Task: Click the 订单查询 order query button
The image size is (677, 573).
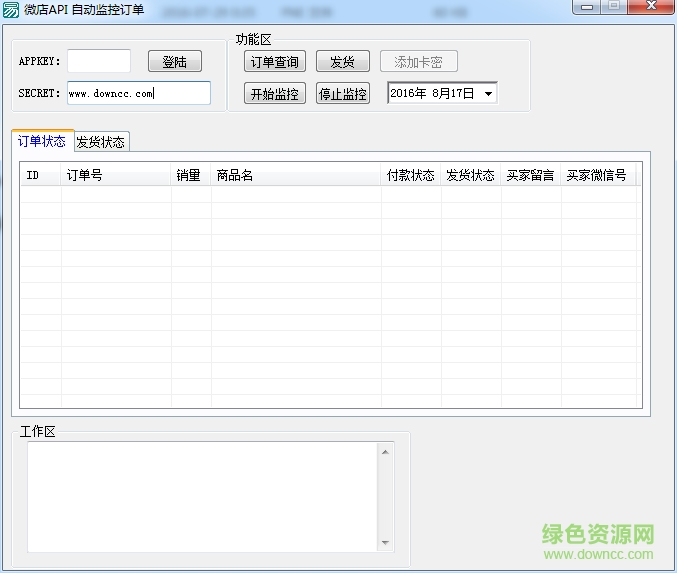Action: (275, 61)
